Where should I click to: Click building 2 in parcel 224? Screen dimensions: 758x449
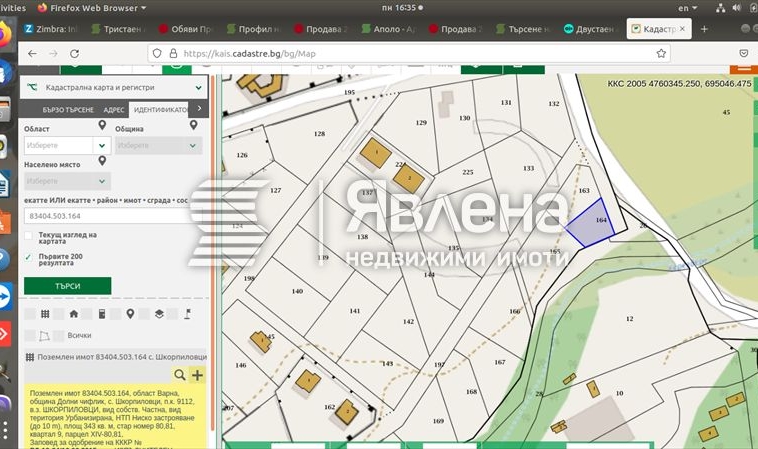coord(409,178)
